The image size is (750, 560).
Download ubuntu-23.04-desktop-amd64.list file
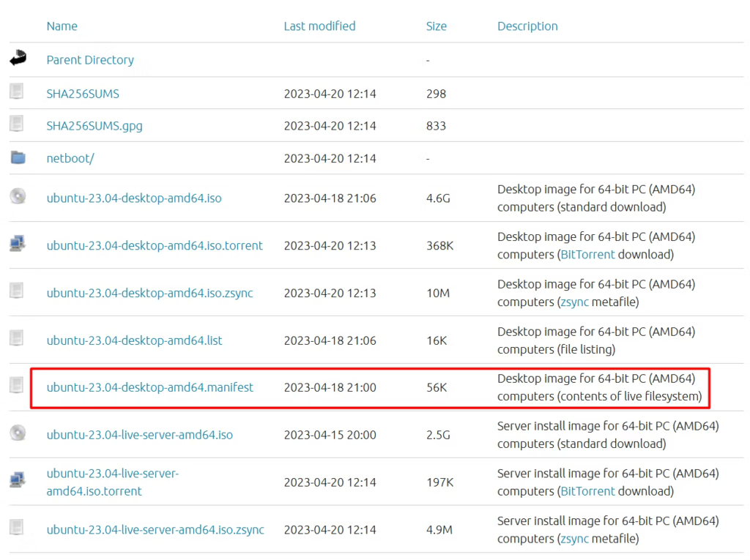(134, 340)
